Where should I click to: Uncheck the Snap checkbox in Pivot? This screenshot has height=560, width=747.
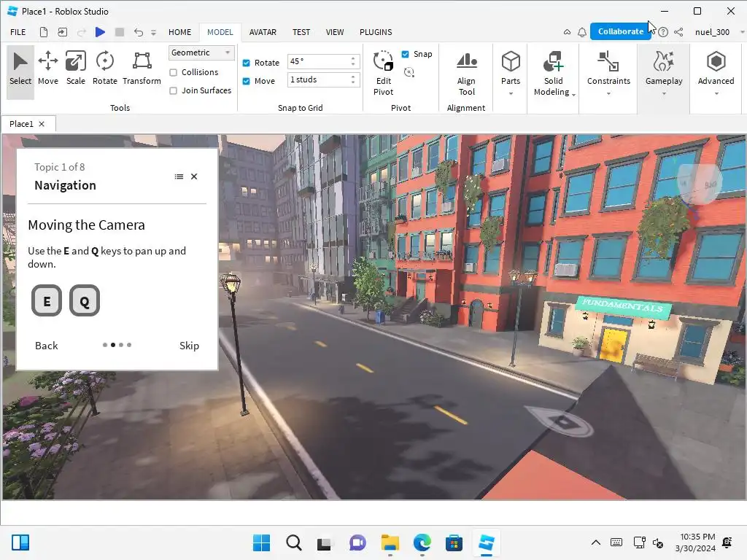click(x=406, y=54)
